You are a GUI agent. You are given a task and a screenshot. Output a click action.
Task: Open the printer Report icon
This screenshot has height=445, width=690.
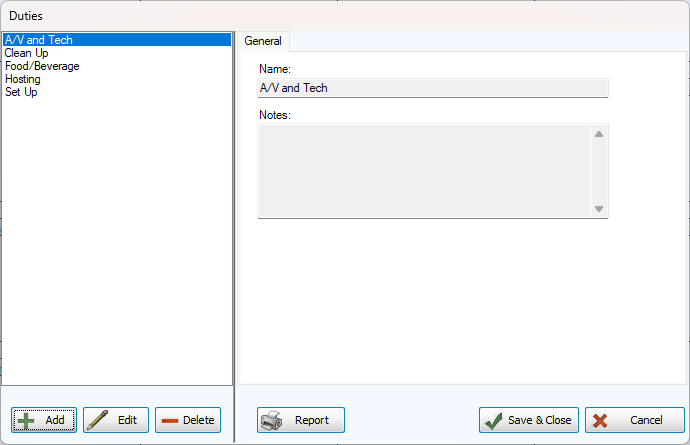click(272, 420)
